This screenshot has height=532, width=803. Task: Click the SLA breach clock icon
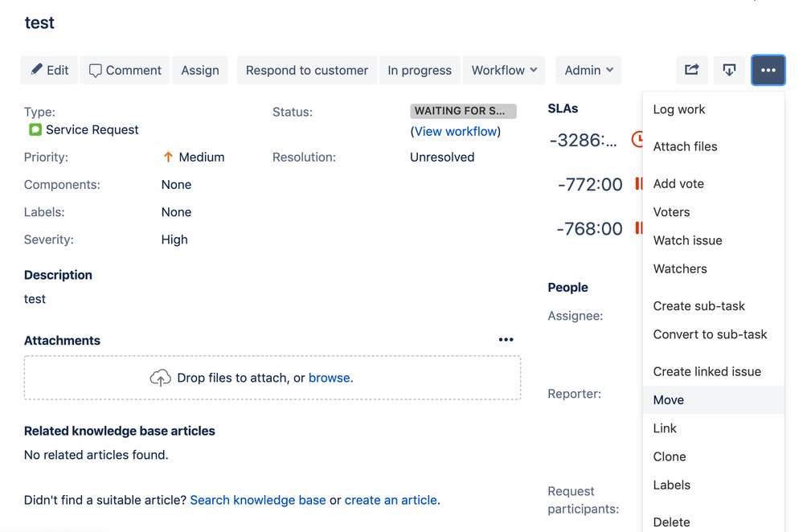tap(639, 139)
